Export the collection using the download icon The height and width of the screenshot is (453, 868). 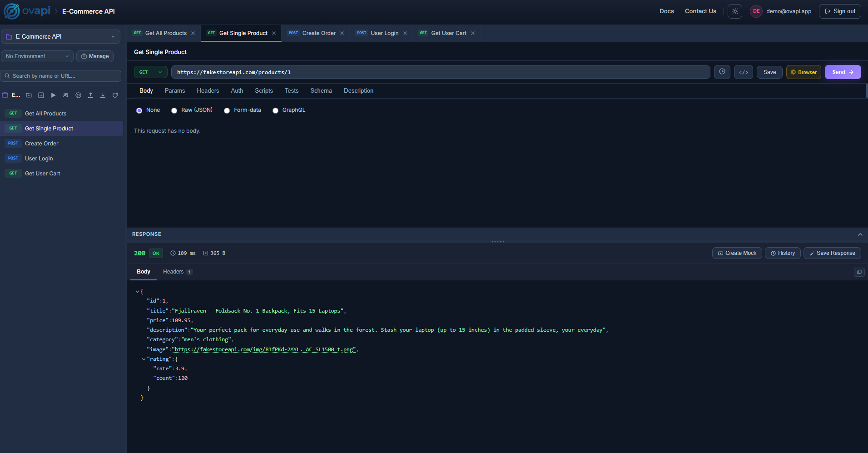point(103,95)
